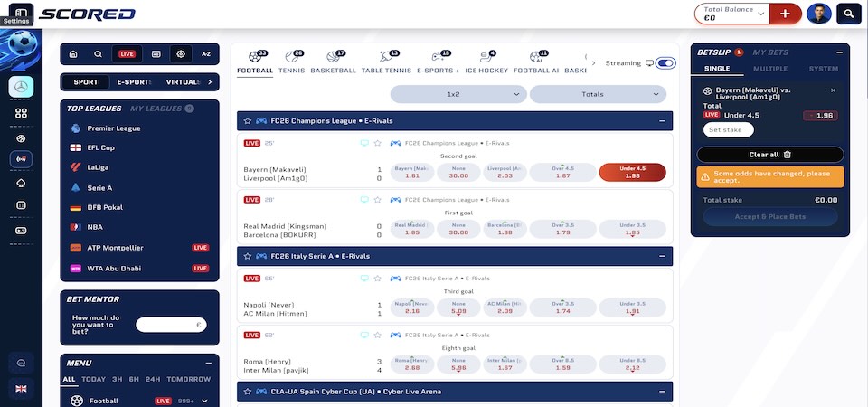Open stream icon for Bayern vs Liverpool
868x407 pixels.
pyautogui.click(x=364, y=143)
